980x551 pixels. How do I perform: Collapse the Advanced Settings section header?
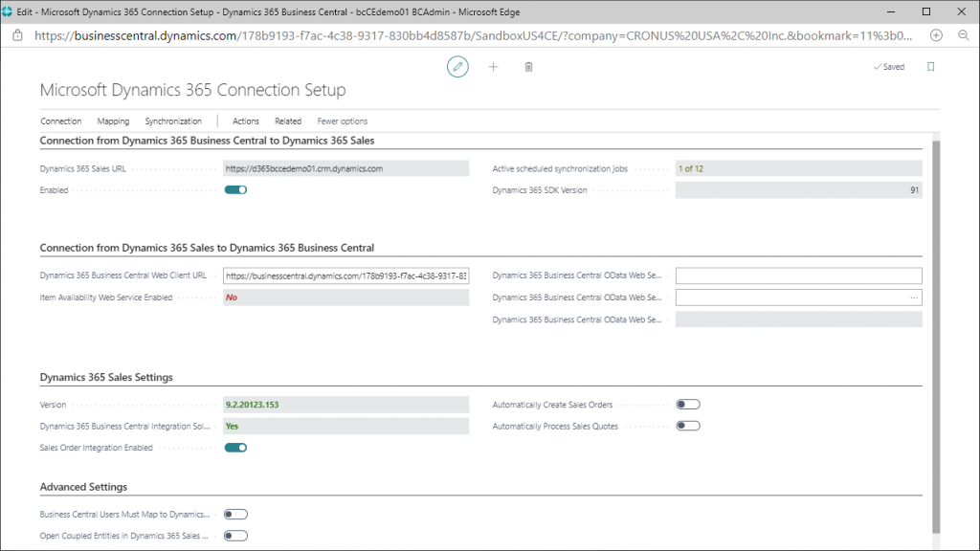click(x=83, y=487)
